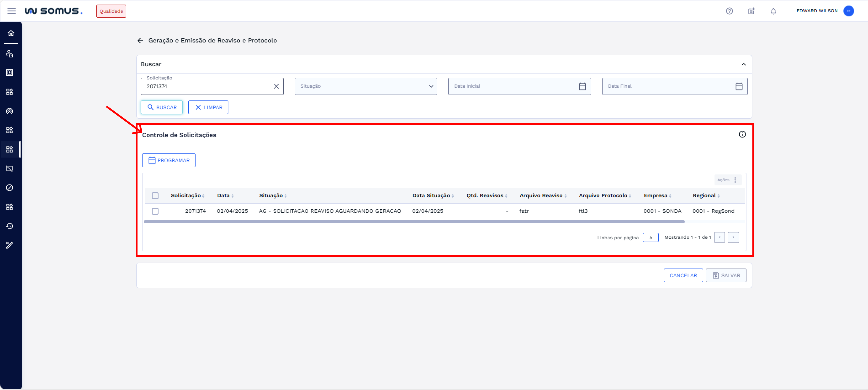This screenshot has height=390, width=868.
Task: Click the back arrow beside page title
Action: pos(140,40)
